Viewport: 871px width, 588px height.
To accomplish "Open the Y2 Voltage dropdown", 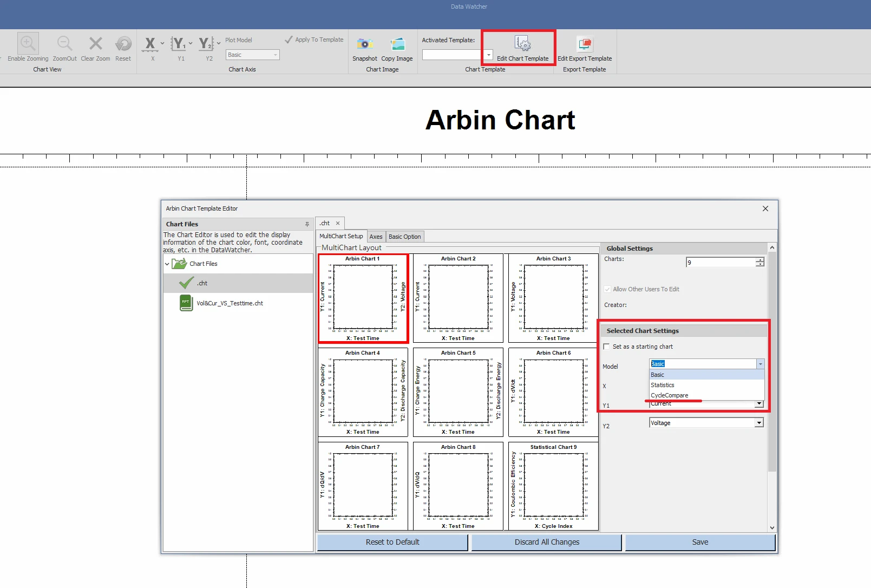I will 759,423.
